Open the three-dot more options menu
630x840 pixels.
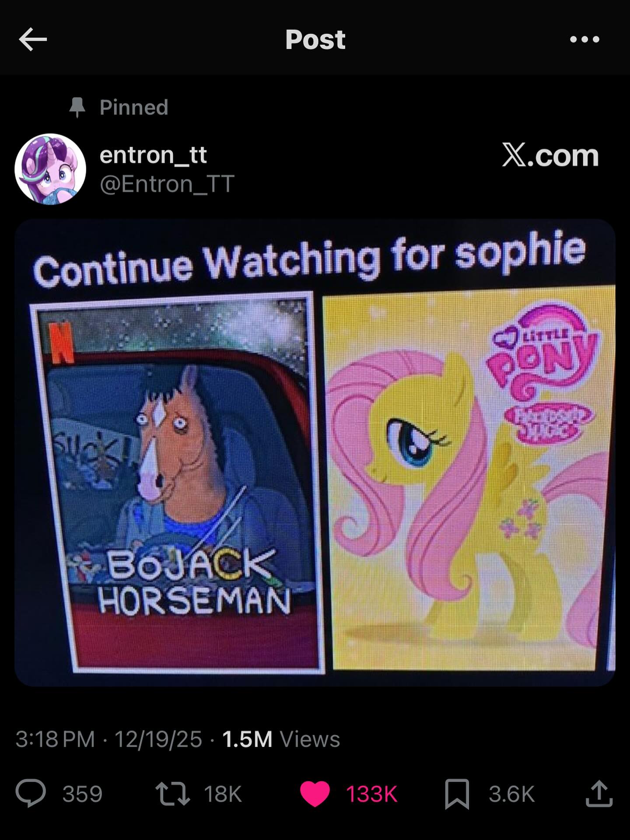pos(585,39)
